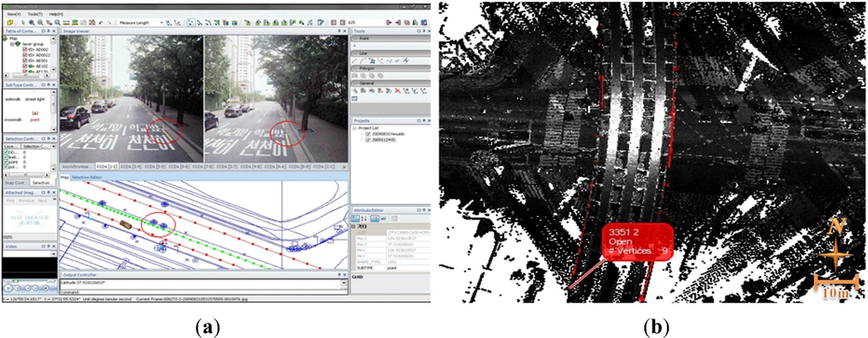Click the categorized view icon in Attribute Editor

click(x=356, y=219)
